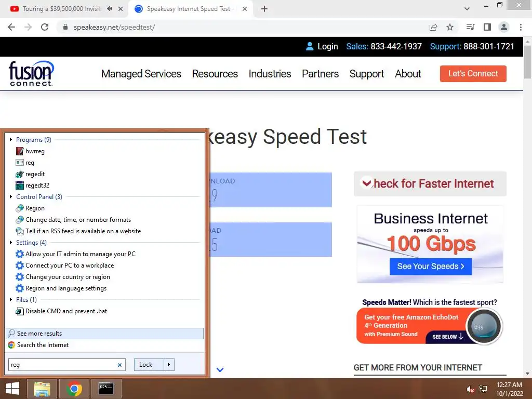Open the Resources menu

coord(215,74)
